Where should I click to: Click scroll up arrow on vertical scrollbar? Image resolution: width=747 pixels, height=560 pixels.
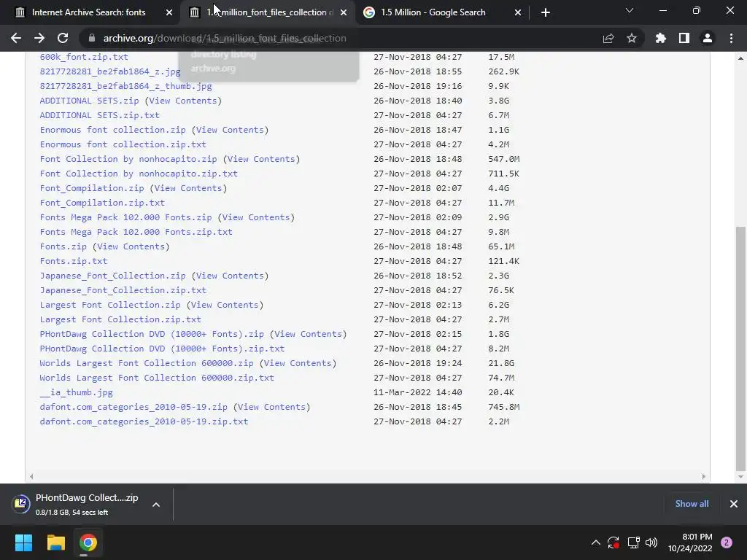[740, 58]
